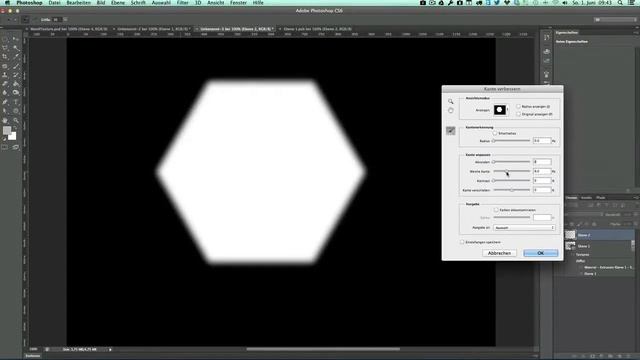640x360 pixels.
Task: Open the Fenster menu
Action: click(x=238, y=3)
